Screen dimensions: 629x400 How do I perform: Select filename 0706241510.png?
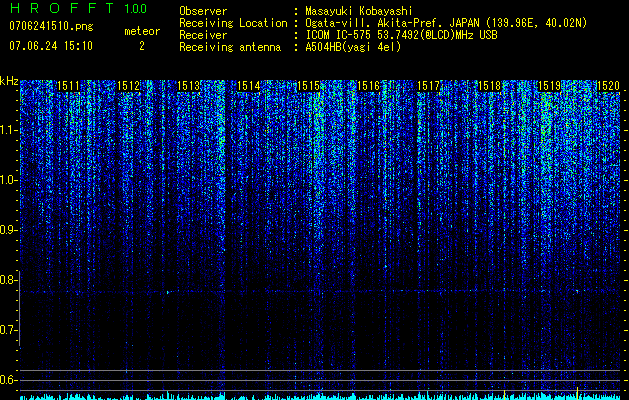point(51,27)
